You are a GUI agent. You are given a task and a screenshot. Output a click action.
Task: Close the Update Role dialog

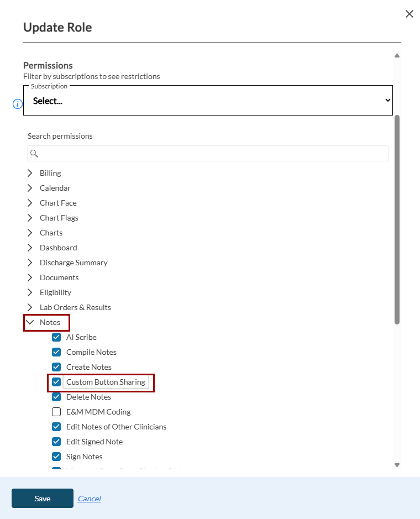click(410, 14)
